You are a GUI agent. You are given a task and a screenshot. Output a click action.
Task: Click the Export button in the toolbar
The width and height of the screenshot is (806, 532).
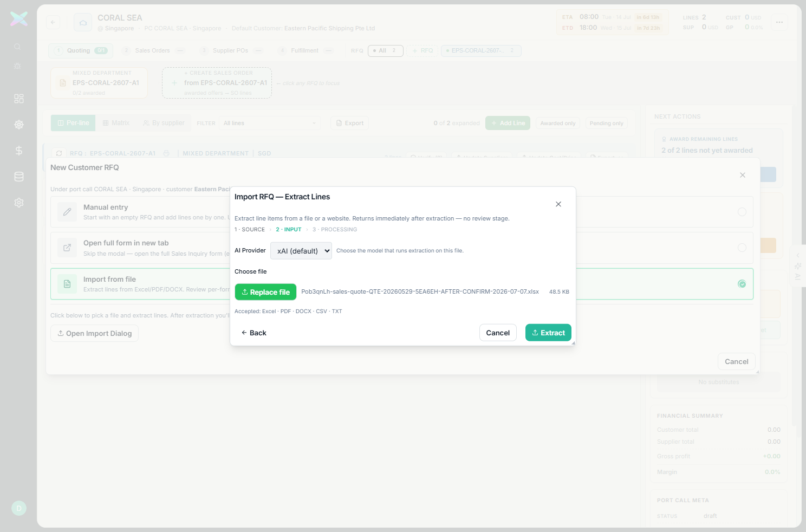pyautogui.click(x=350, y=124)
